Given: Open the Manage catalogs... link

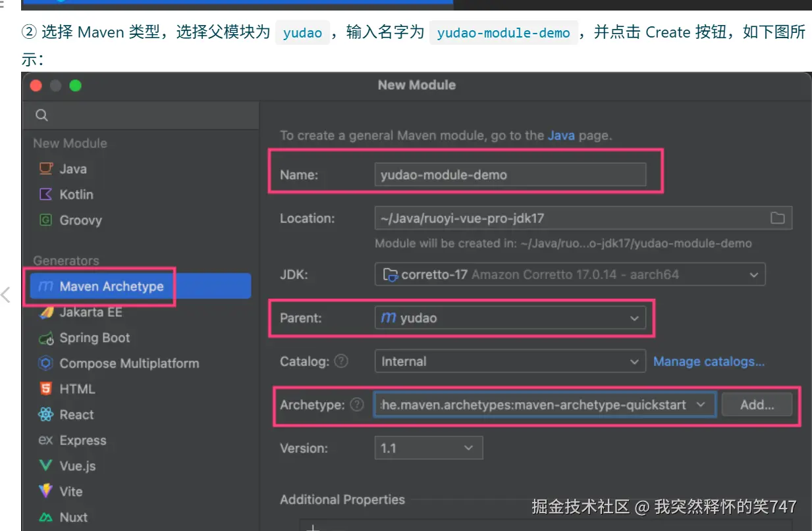Looking at the screenshot, I should click(709, 361).
